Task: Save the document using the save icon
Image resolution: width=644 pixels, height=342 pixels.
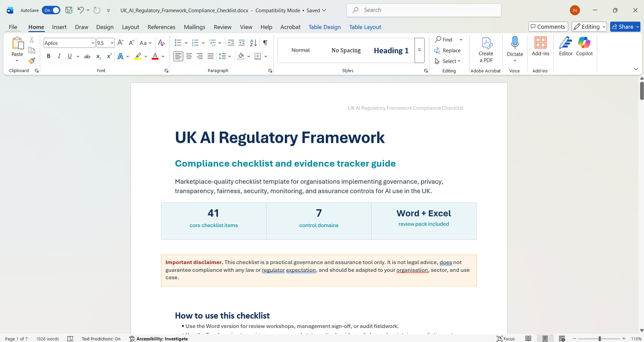Action: coord(69,10)
